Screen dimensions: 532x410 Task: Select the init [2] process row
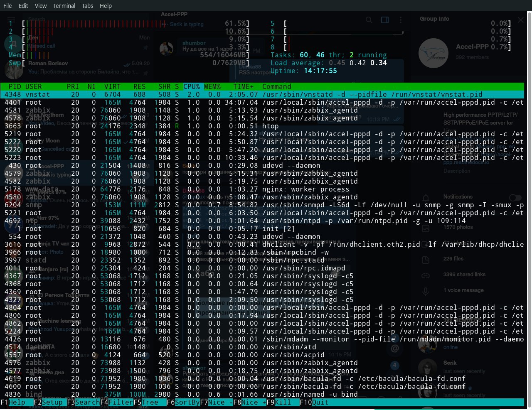pos(262,228)
